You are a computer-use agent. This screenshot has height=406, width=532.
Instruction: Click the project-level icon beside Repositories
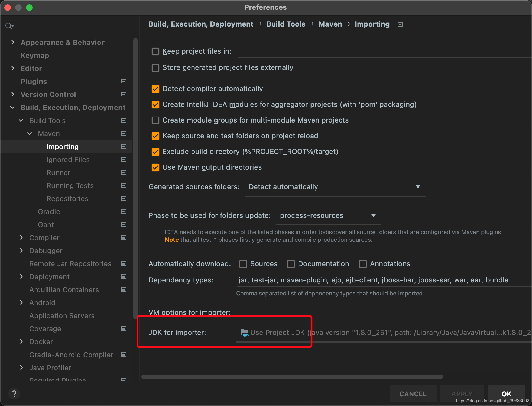(124, 198)
